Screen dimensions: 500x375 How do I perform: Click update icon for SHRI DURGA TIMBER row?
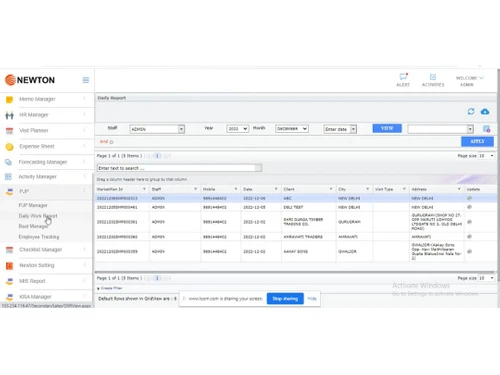(x=469, y=222)
